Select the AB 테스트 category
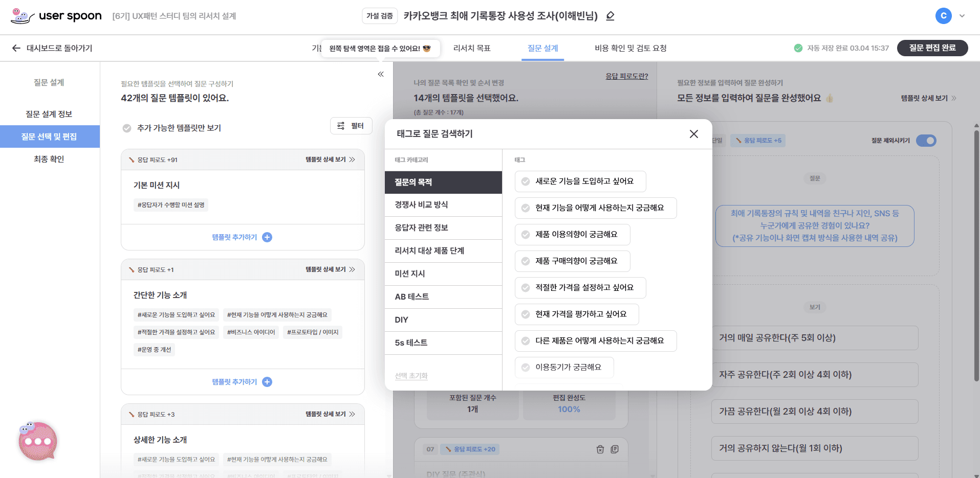This screenshot has height=478, width=980. click(x=443, y=297)
